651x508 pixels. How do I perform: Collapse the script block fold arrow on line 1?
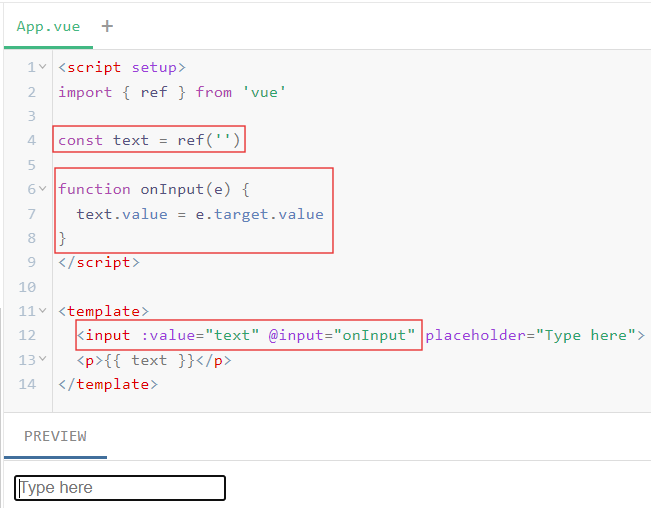42,66
